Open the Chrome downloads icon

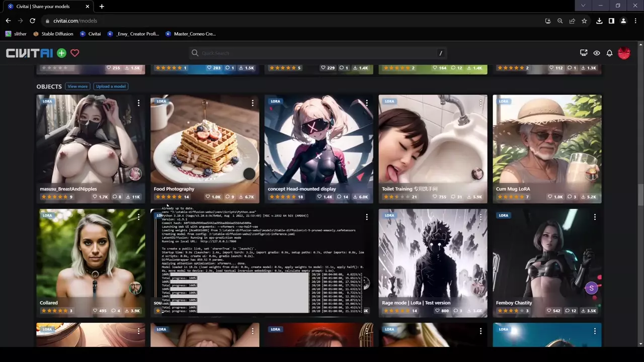click(x=599, y=21)
